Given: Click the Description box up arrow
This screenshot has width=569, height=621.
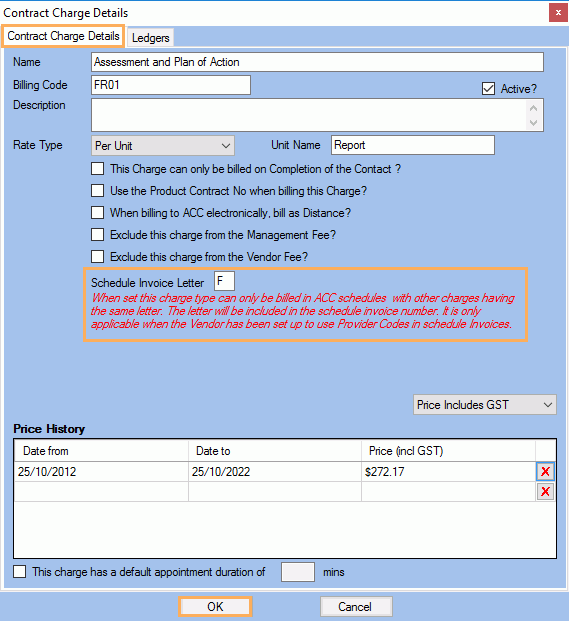Looking at the screenshot, I should point(533,108).
